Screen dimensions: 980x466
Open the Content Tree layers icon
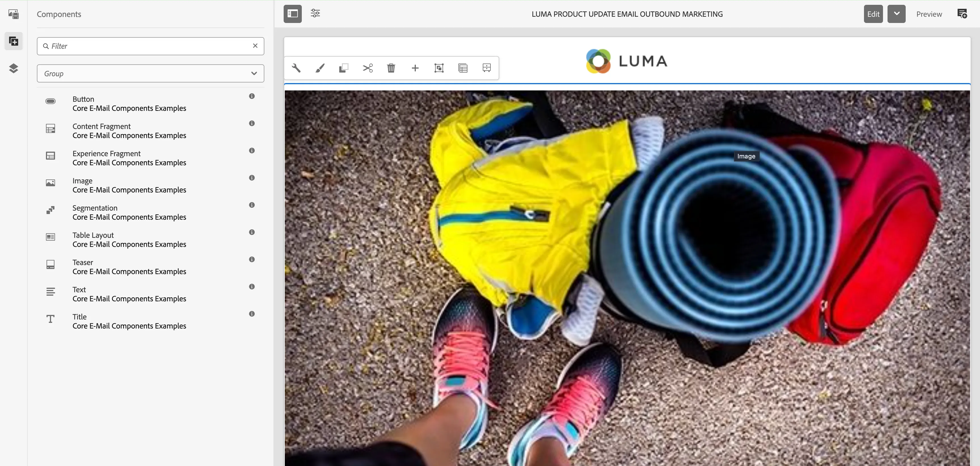[x=14, y=68]
